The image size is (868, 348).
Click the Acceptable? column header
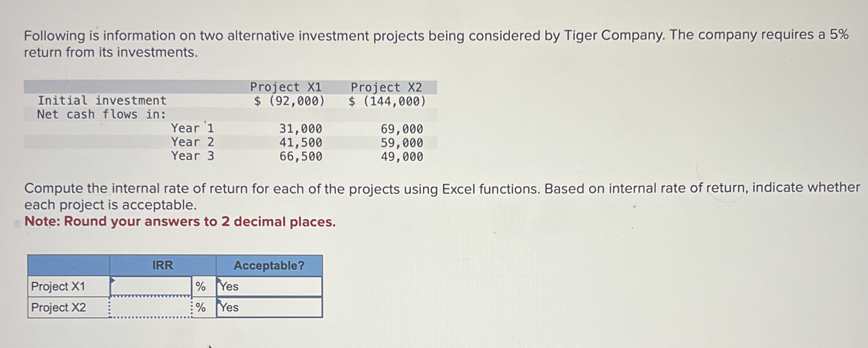[x=269, y=265]
